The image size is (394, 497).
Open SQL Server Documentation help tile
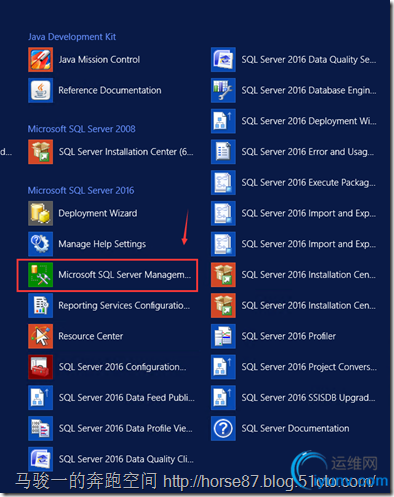pos(280,428)
